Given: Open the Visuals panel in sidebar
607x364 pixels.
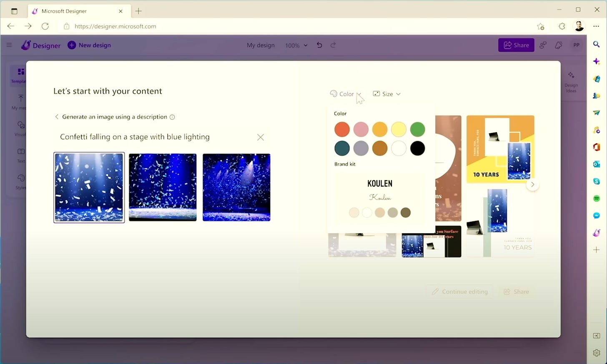Looking at the screenshot, I should point(20,128).
